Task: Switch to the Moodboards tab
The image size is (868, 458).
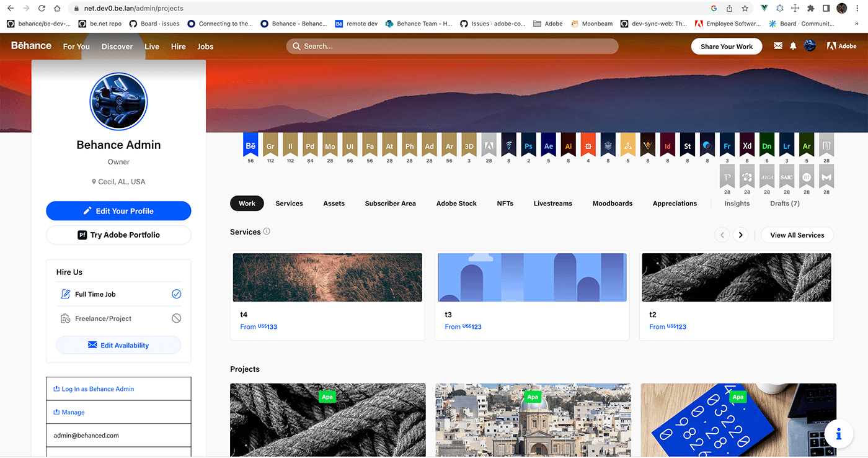Action: click(612, 204)
